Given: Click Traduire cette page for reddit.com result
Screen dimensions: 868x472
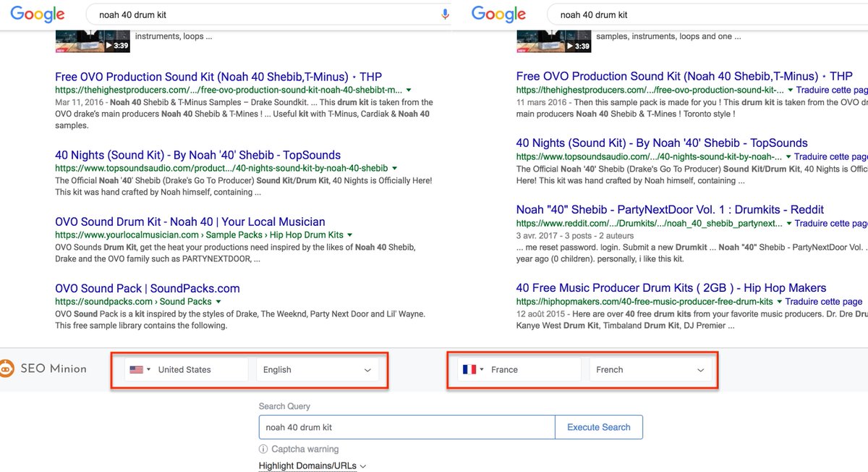Looking at the screenshot, I should click(x=831, y=223).
